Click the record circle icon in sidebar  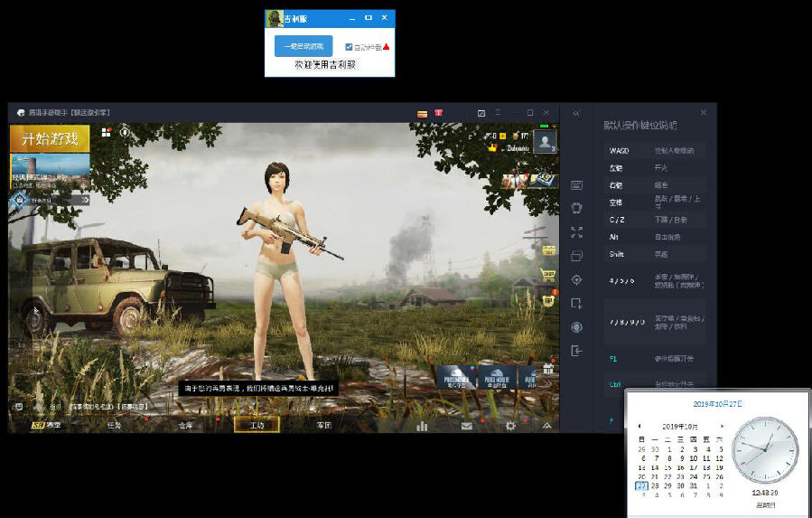(x=576, y=327)
